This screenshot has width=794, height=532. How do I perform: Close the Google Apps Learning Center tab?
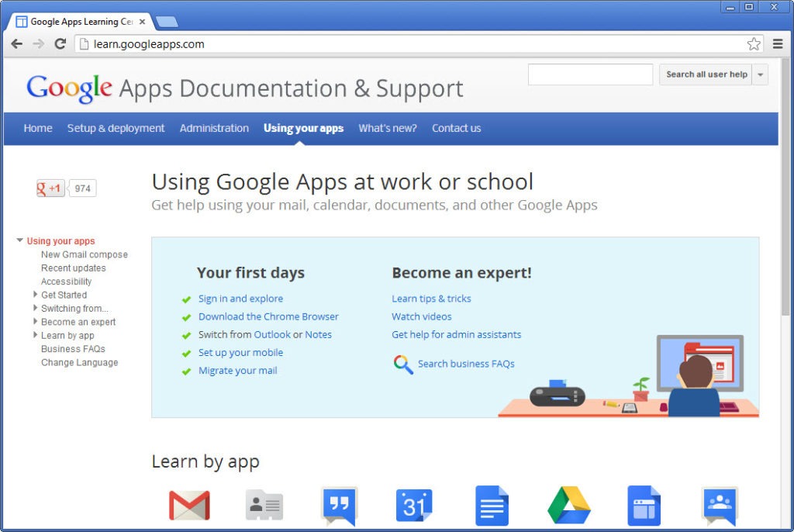[x=143, y=22]
